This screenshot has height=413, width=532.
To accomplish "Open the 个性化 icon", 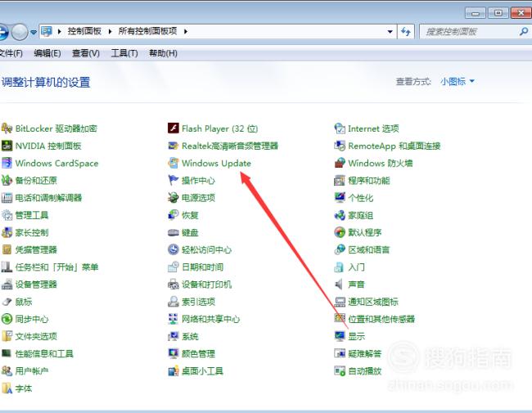I will (340, 198).
